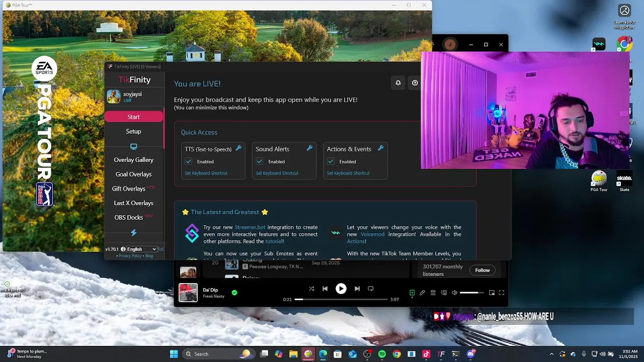Click the tutorial link

[274, 241]
